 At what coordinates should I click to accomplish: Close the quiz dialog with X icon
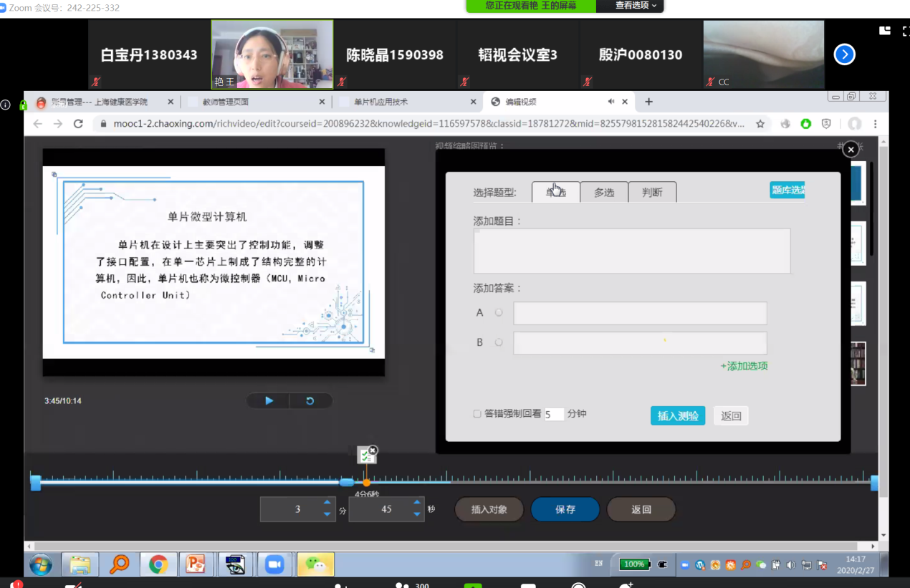(850, 150)
